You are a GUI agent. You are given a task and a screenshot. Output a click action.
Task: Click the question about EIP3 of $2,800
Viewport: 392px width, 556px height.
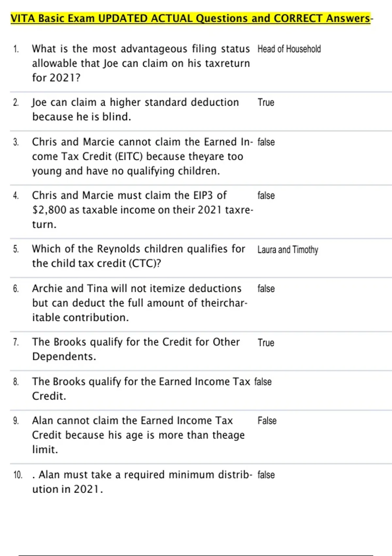click(142, 210)
